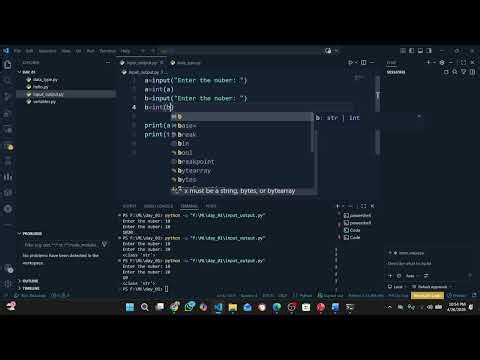Open the File menu
The image size is (480, 360).
click(x=17, y=51)
